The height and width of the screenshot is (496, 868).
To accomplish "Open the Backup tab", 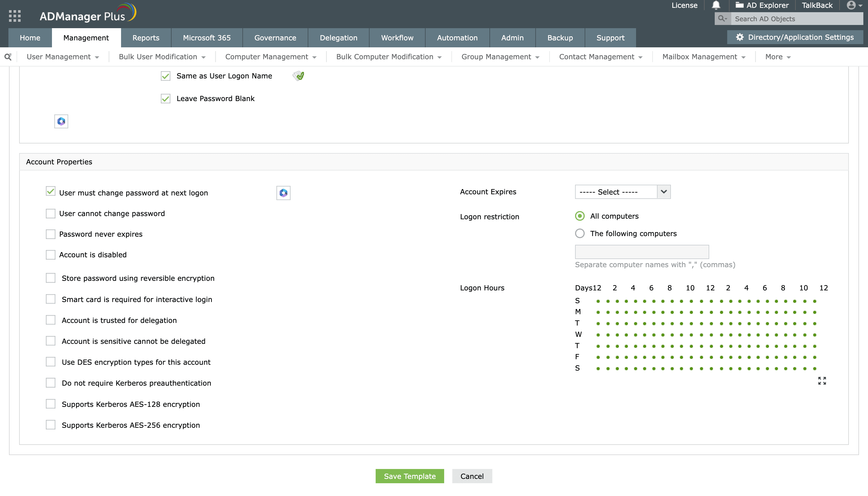I will point(560,38).
